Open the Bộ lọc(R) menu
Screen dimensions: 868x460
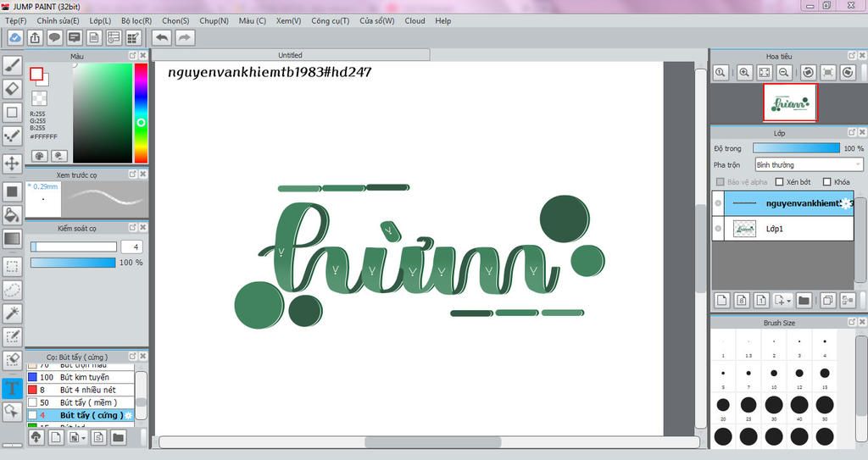click(136, 20)
